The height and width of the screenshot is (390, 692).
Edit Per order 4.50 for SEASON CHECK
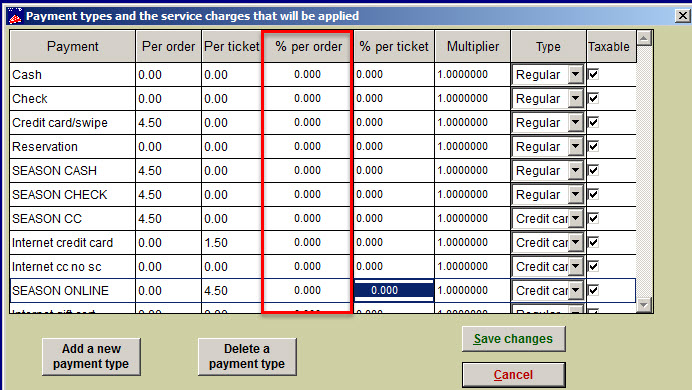[x=168, y=195]
